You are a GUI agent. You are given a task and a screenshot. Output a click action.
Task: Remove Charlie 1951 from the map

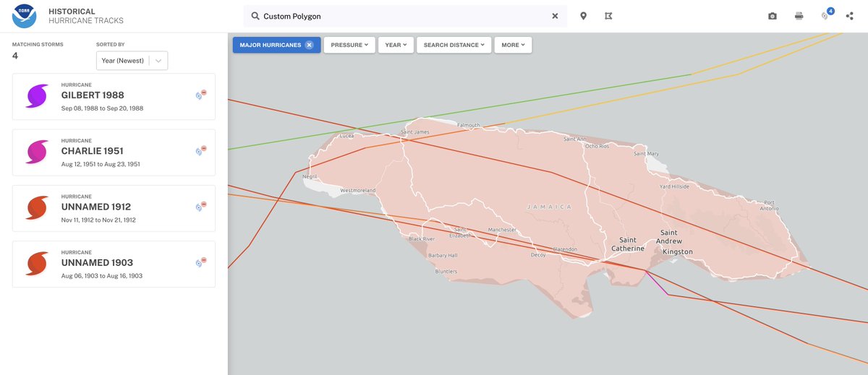tap(201, 150)
